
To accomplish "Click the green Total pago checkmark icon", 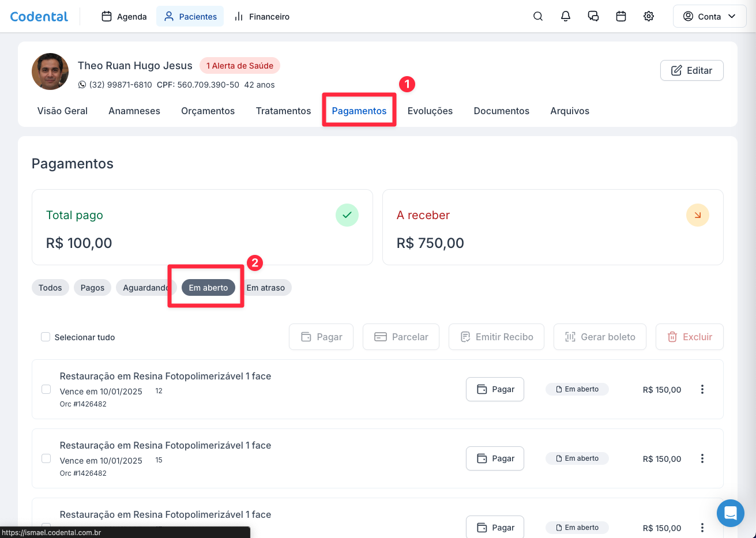I will point(347,215).
